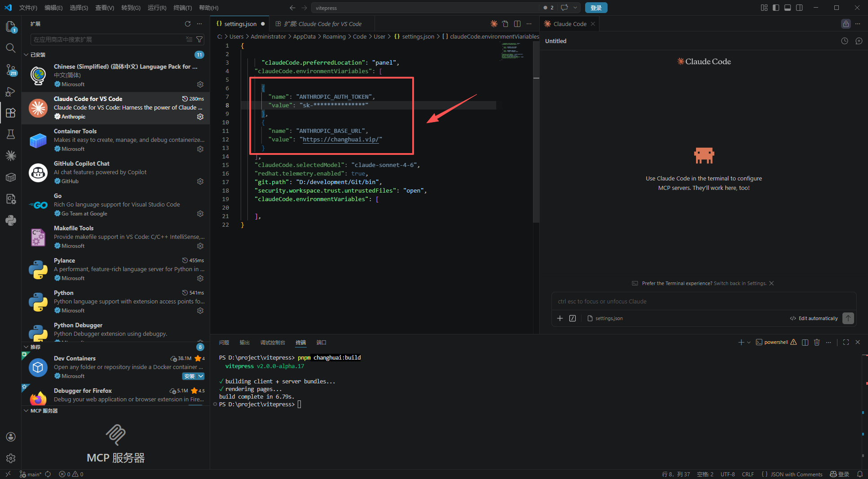The height and width of the screenshot is (479, 868).
Task: Open Source Control view with 211 badge
Action: pos(11,70)
